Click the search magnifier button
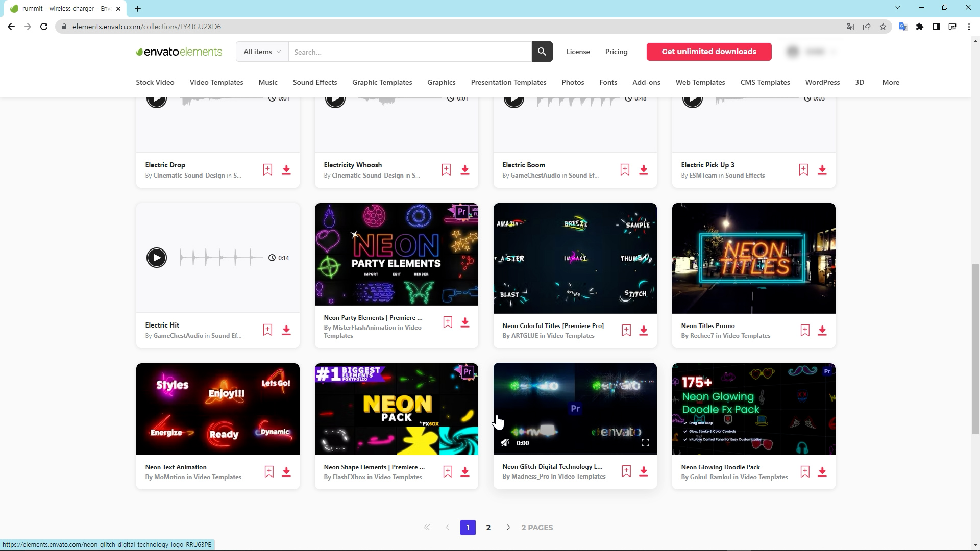This screenshot has width=980, height=551. [x=542, y=52]
